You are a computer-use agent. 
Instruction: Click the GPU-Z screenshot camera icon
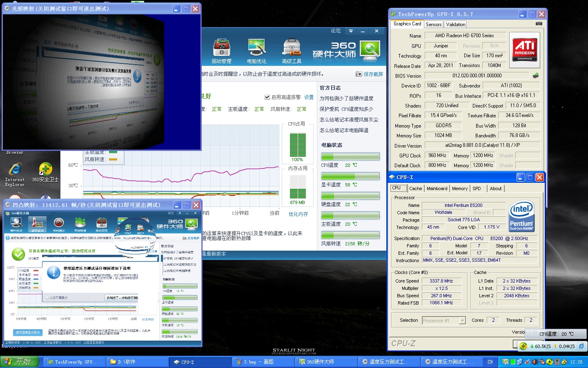[539, 24]
